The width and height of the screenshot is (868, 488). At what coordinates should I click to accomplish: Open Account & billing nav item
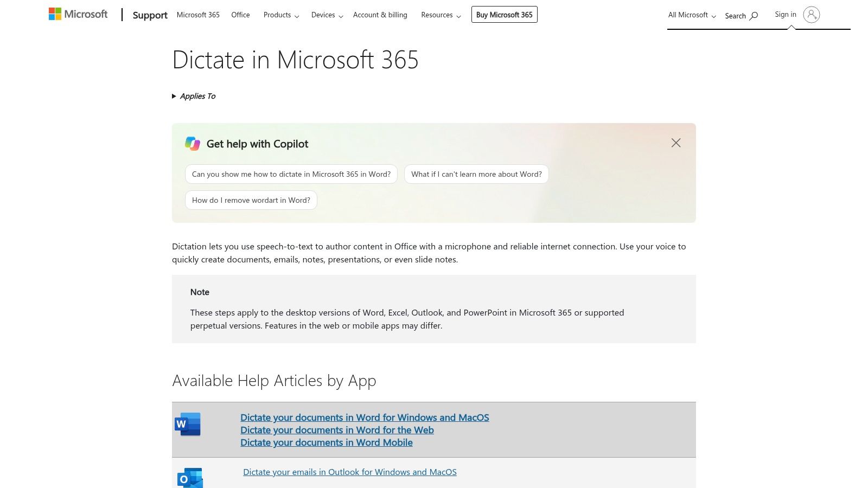tap(380, 15)
